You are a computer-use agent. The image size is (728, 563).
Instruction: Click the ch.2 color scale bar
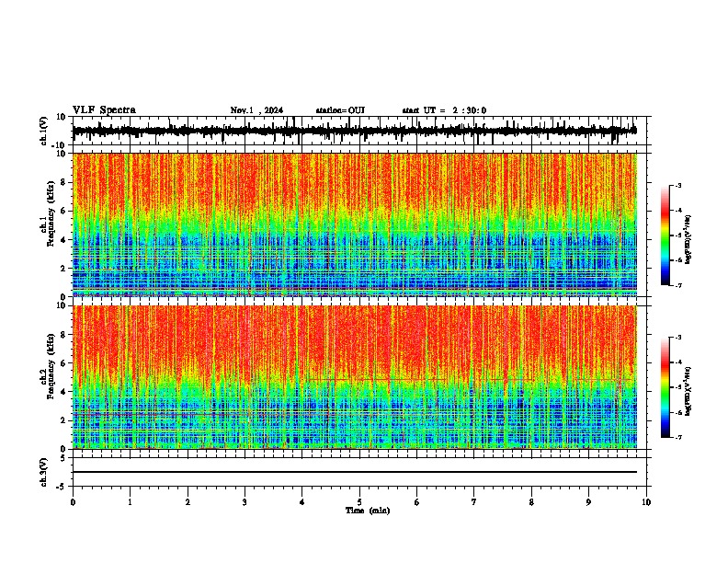665,387
